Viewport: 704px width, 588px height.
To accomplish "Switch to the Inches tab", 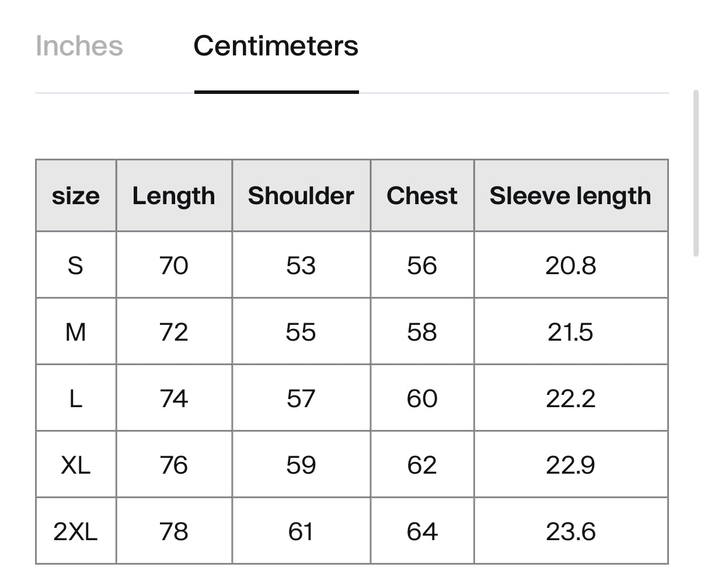I will 79,46.
